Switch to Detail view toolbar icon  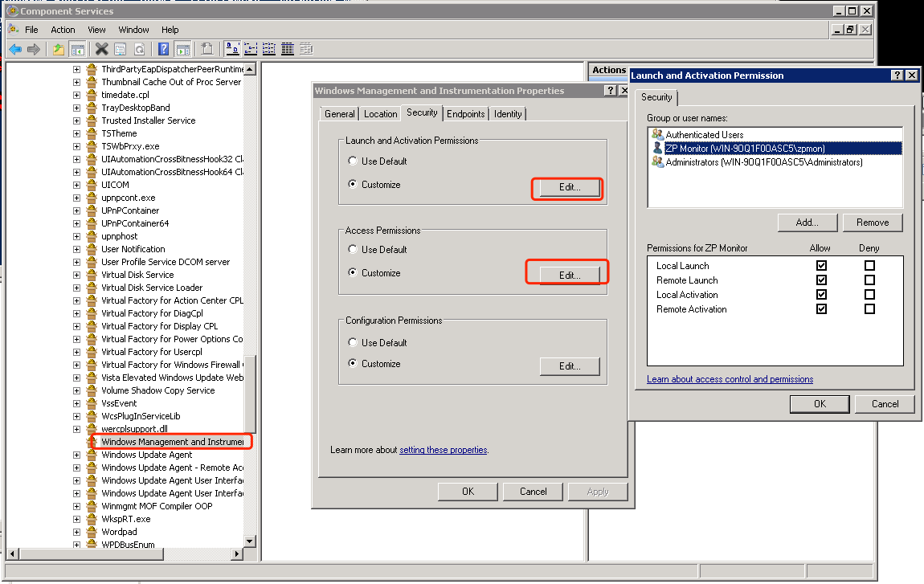pyautogui.click(x=288, y=49)
